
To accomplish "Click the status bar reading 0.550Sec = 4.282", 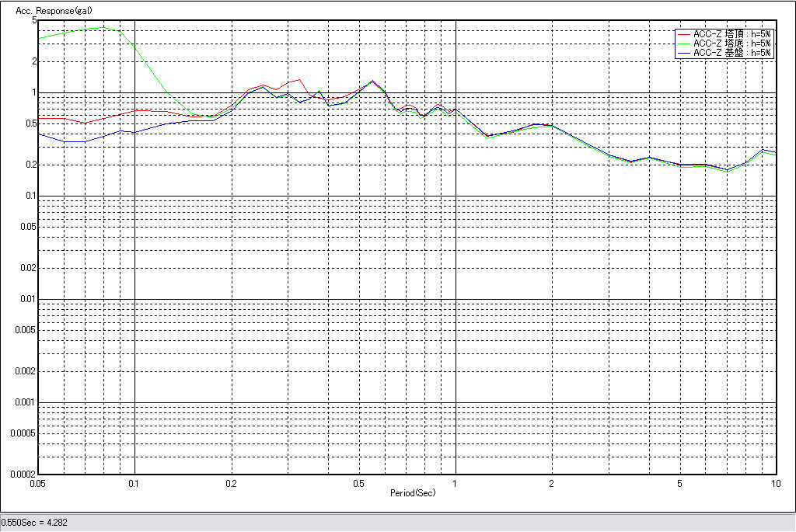I will tap(35, 523).
